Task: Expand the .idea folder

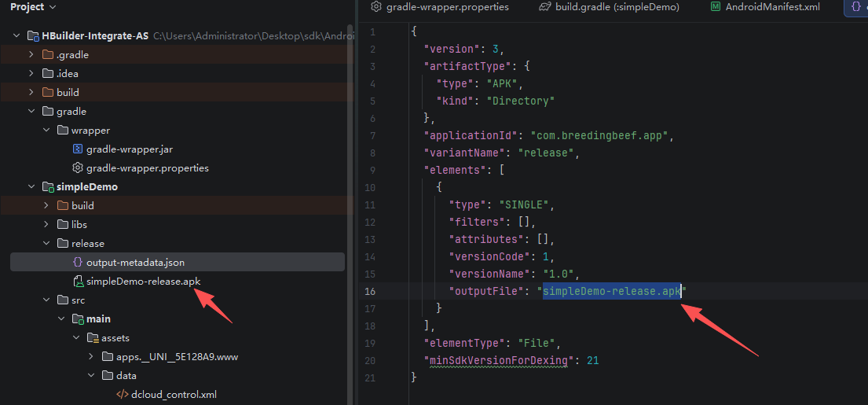Action: (31, 74)
